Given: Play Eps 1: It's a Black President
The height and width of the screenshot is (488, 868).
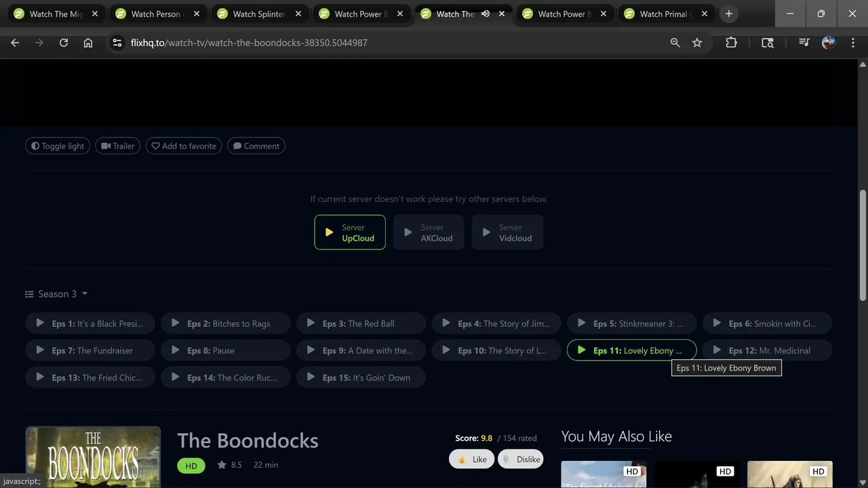Looking at the screenshot, I should [90, 323].
